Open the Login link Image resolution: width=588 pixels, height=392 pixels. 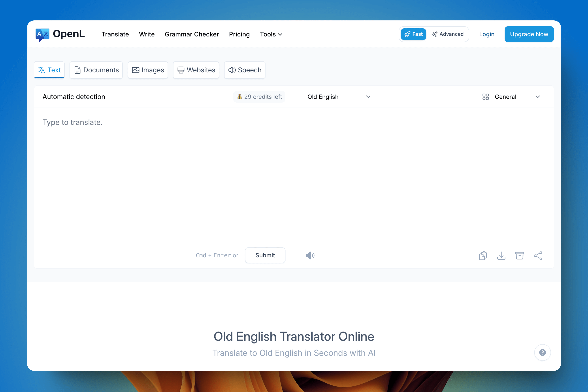click(x=486, y=34)
